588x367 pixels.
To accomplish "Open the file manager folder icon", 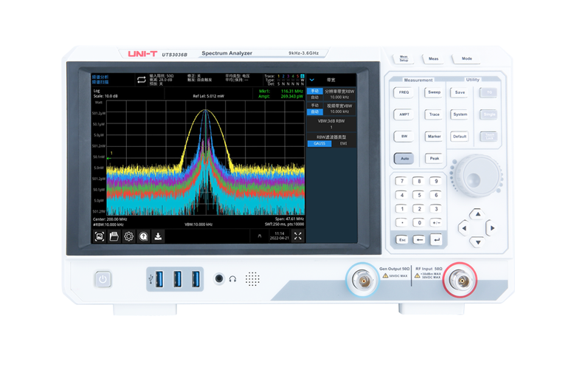I will (114, 236).
